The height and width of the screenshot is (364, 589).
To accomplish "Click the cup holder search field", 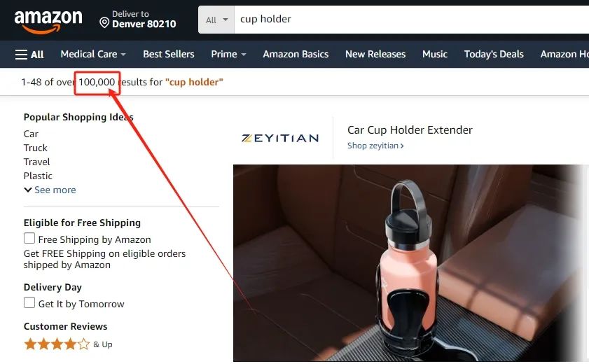I will (411, 20).
